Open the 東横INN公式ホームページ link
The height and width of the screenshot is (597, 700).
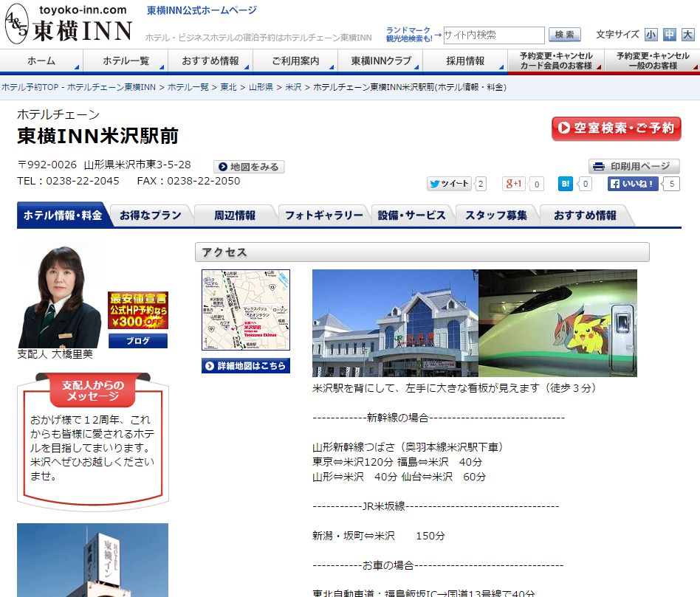click(x=202, y=10)
